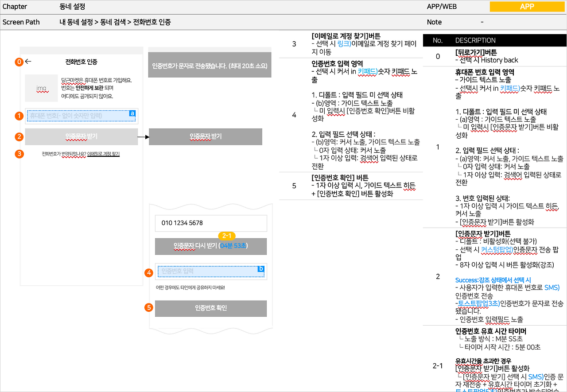Click red marker ① beside the phone number field
This screenshot has height=392, width=567.
[19, 116]
